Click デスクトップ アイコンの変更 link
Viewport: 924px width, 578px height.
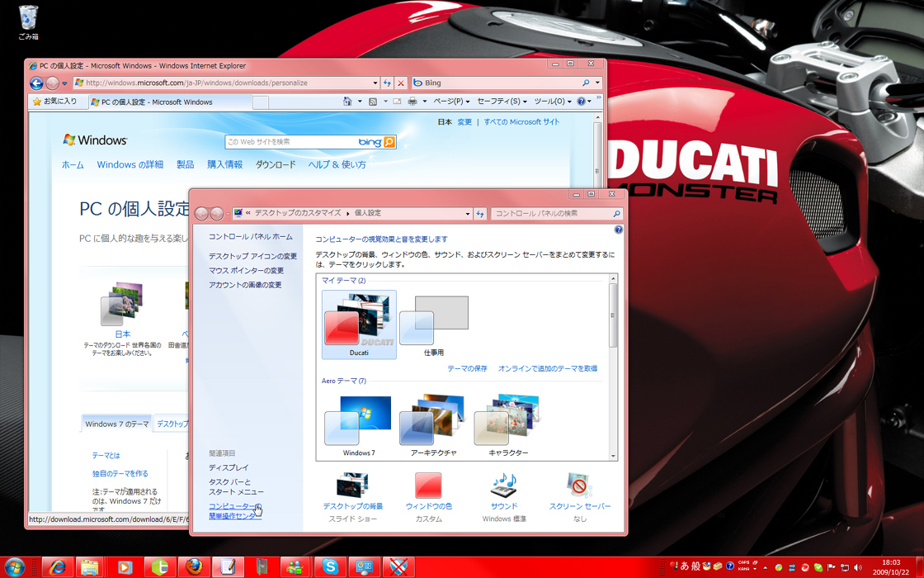click(252, 256)
